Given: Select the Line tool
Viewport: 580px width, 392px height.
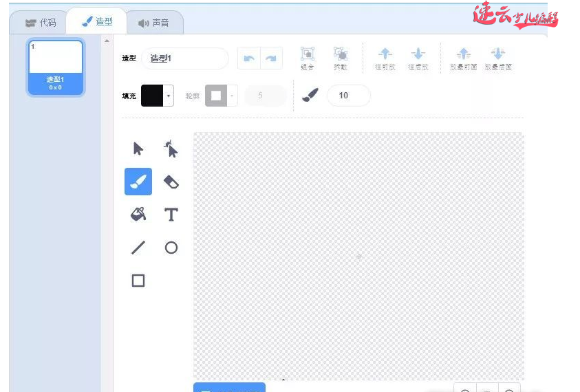Looking at the screenshot, I should point(138,248).
